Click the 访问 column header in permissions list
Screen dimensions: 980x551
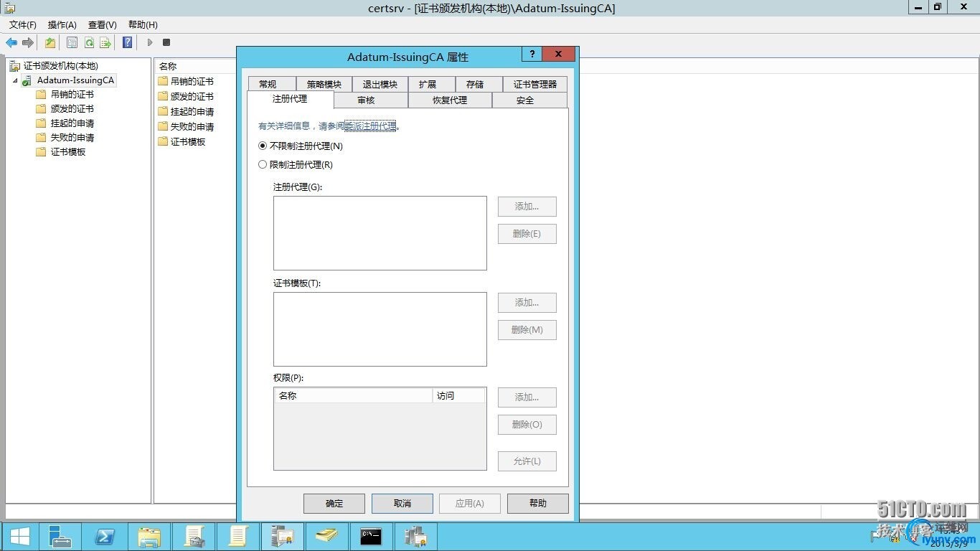pos(459,395)
